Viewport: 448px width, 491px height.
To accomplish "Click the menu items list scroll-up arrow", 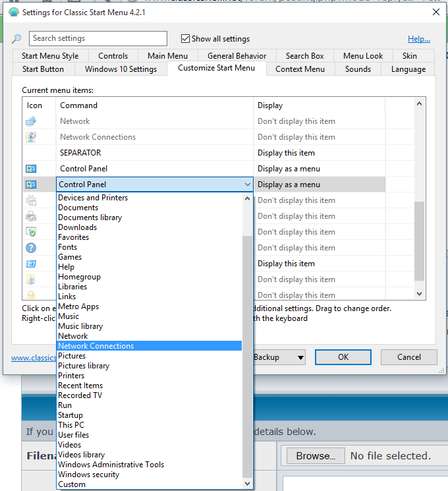I will click(x=419, y=103).
